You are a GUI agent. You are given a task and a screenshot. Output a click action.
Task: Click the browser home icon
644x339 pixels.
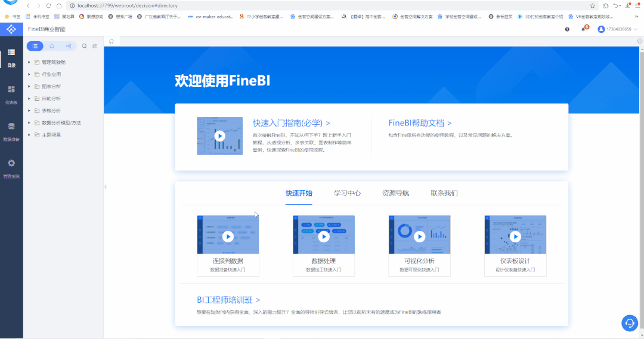click(59, 6)
